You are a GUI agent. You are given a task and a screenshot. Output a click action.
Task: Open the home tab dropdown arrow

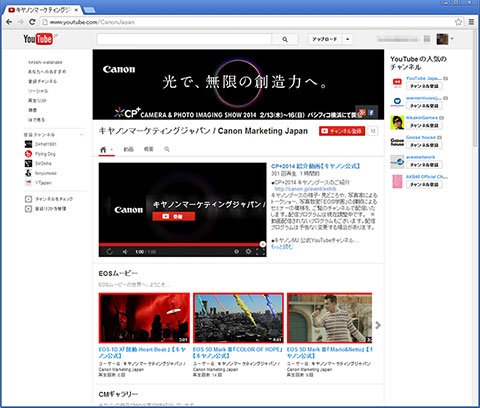coord(112,150)
